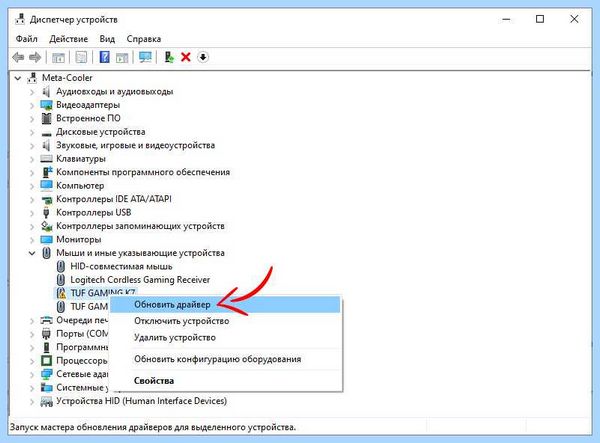Click the red X uninstall device icon
Viewport: 600px width, 443px height.
click(186, 57)
